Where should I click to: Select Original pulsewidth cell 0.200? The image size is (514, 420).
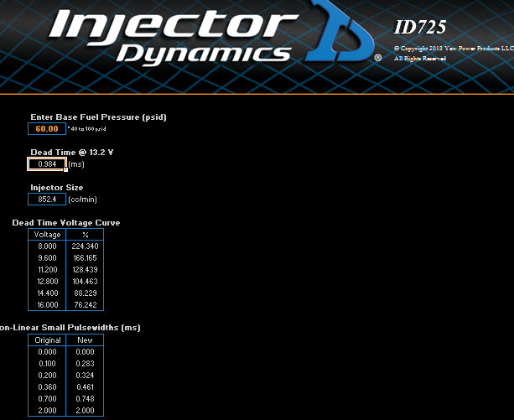pyautogui.click(x=47, y=376)
